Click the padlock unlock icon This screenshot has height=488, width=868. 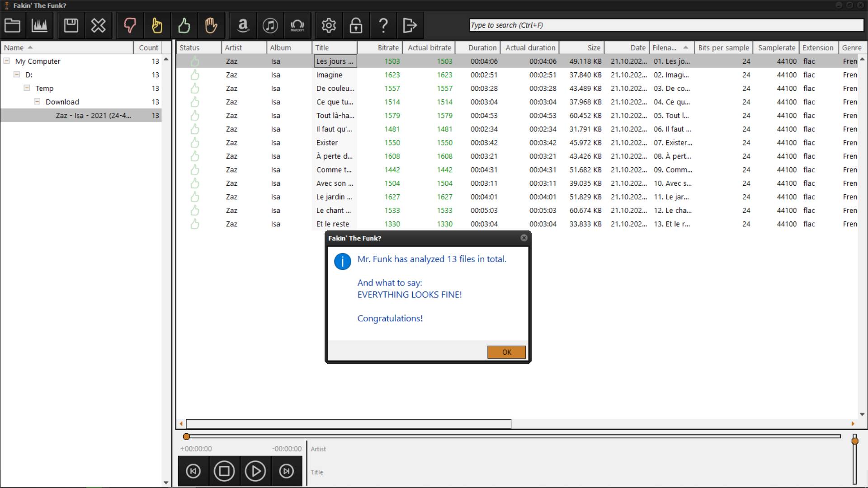coord(356,25)
